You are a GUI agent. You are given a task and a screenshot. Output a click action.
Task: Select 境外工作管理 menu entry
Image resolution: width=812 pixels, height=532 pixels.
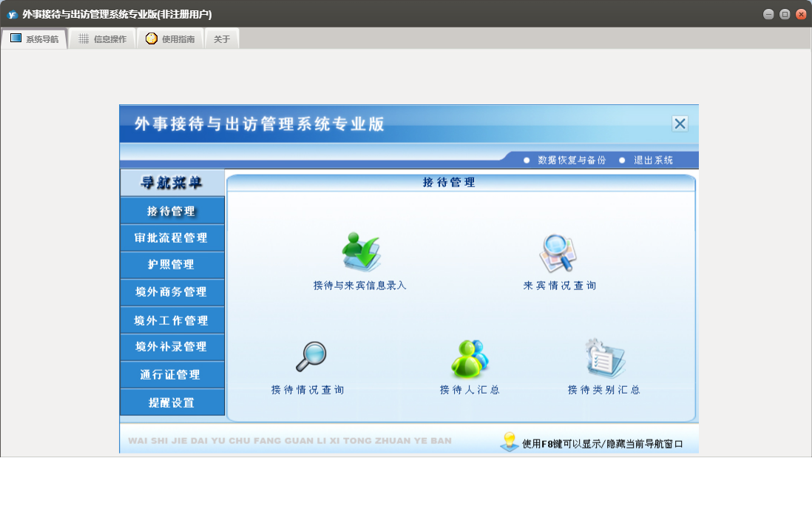[172, 320]
